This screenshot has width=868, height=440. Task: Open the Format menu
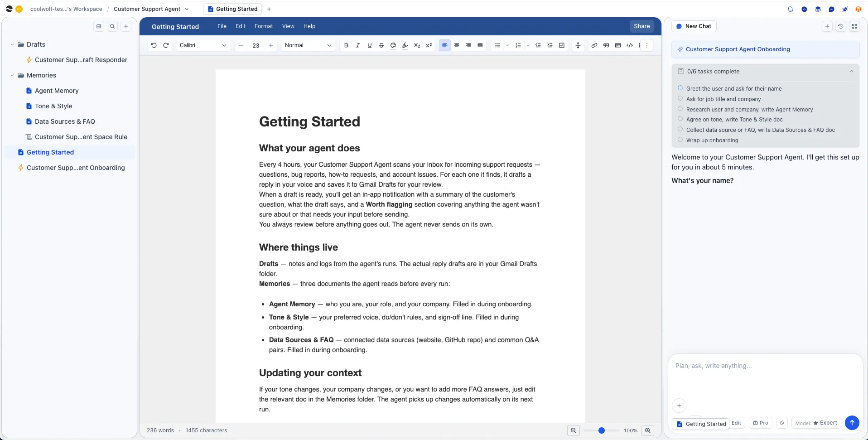(x=264, y=26)
